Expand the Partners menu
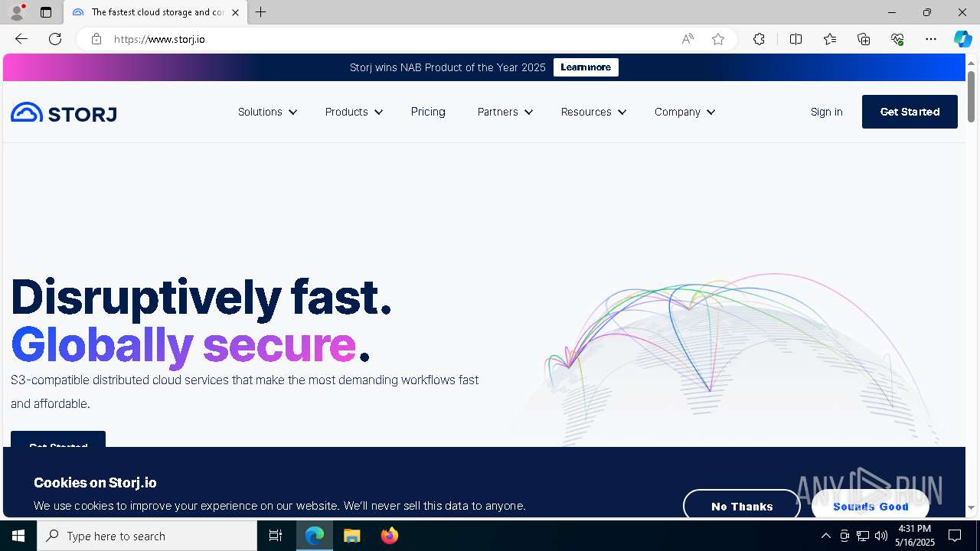 (505, 112)
